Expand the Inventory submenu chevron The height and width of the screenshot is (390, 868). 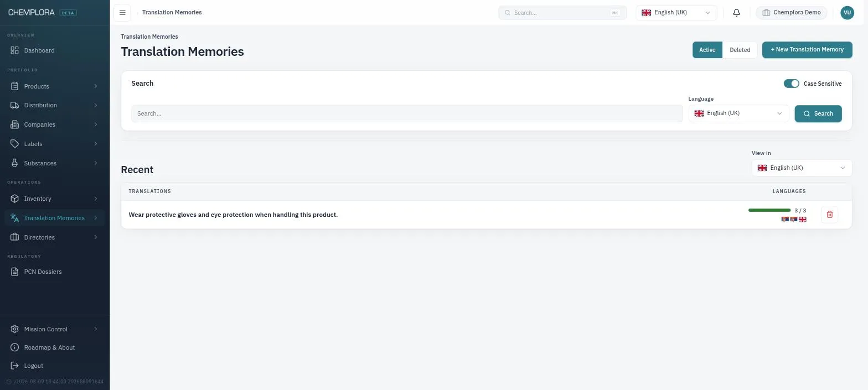96,199
